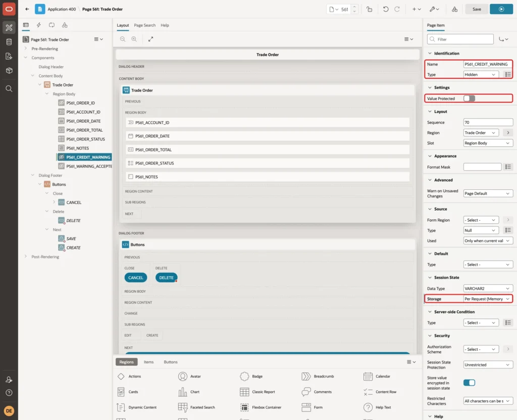Click the property Filter search box
517x420 pixels.
coord(460,39)
